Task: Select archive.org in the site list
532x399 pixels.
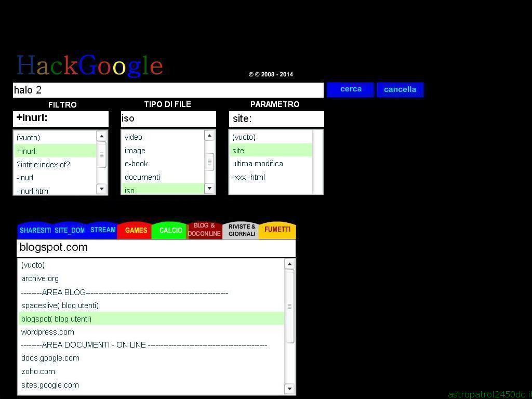Action: click(152, 278)
